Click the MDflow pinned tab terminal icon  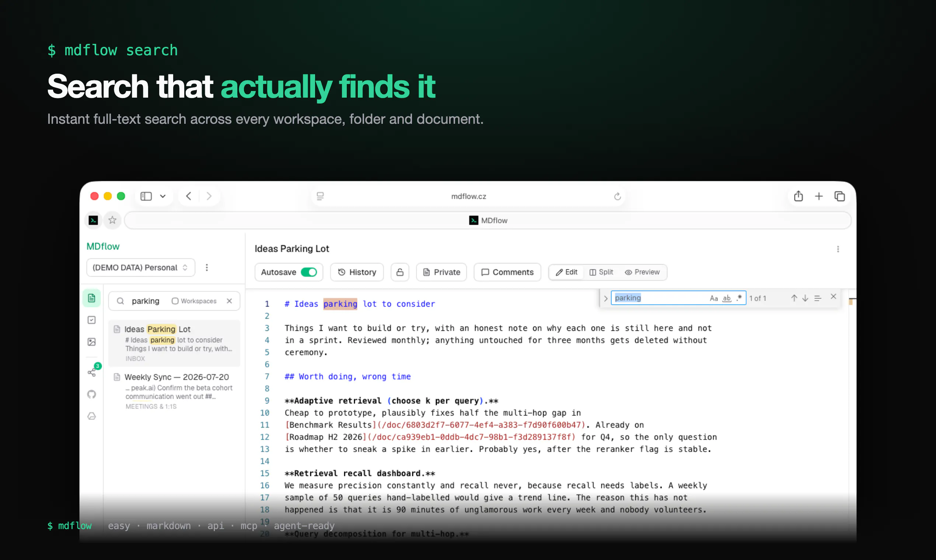click(x=93, y=220)
